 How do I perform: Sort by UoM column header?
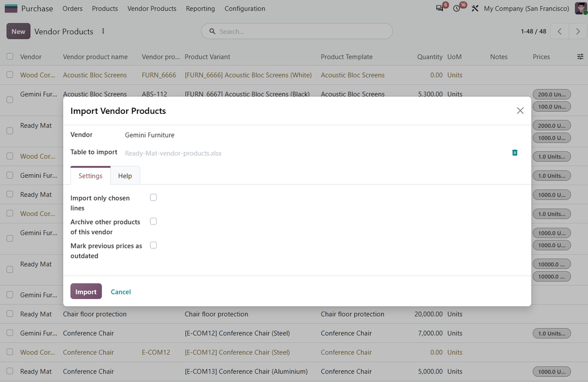454,57
